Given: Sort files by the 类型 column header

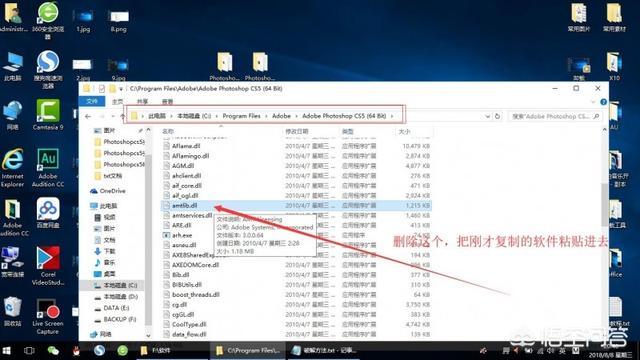Looking at the screenshot, I should [x=367, y=131].
